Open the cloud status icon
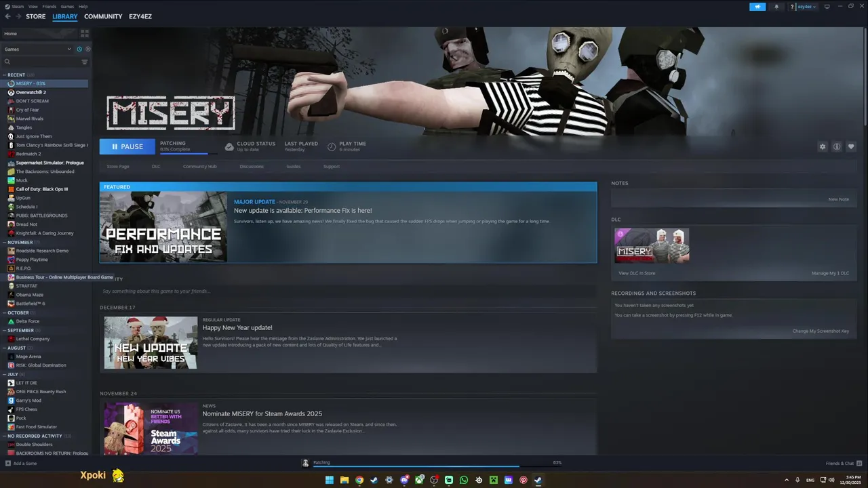Viewport: 868px width, 488px height. 229,146
